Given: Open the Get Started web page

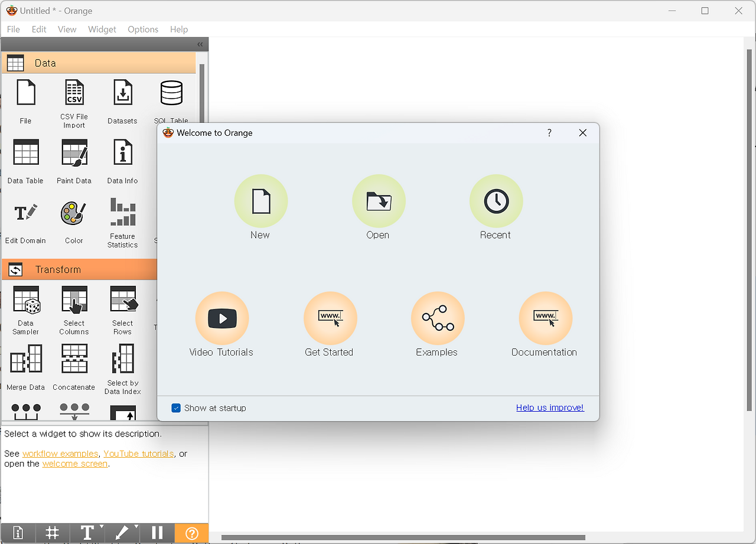Looking at the screenshot, I should (330, 319).
